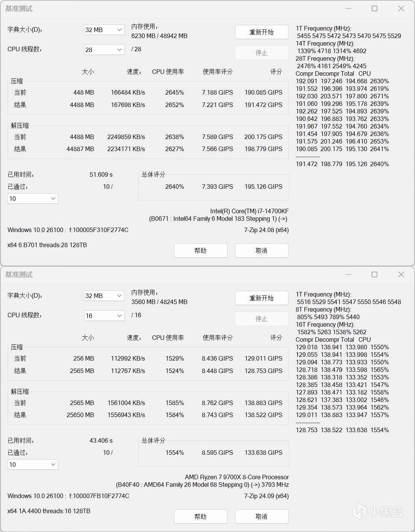415x532 pixels.
Task: Click Cancel button in bottom benchmark window
Action: tap(262, 517)
